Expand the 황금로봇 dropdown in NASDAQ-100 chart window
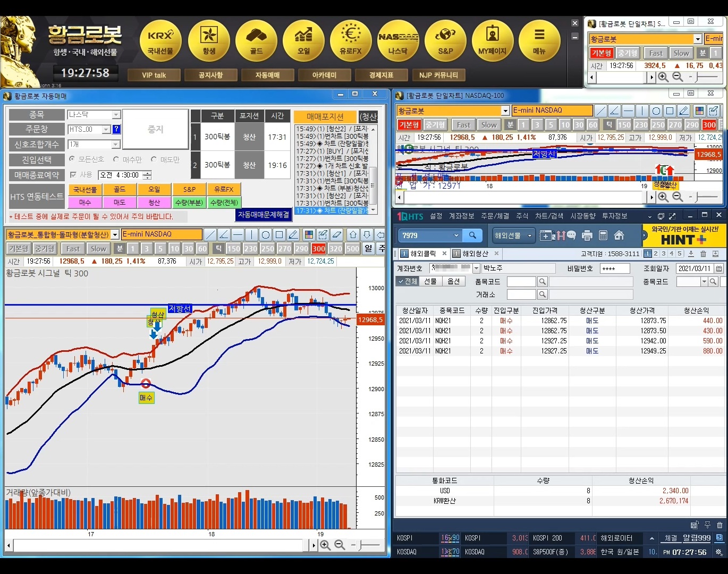Screen dimensions: 728x574 click(x=505, y=111)
